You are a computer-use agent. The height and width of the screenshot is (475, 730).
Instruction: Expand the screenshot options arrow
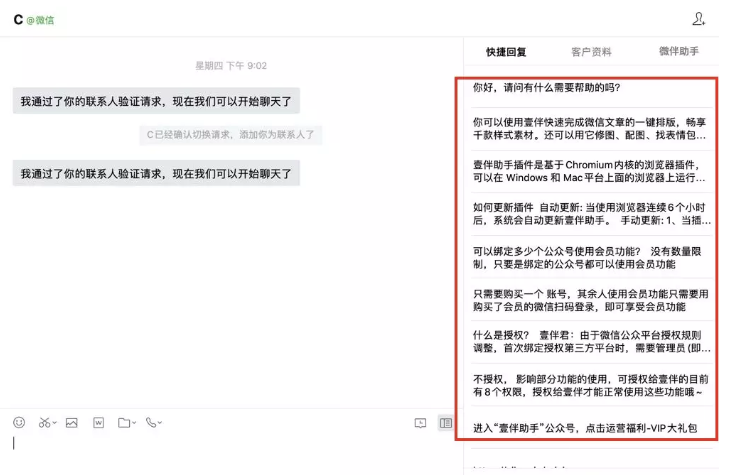point(54,423)
